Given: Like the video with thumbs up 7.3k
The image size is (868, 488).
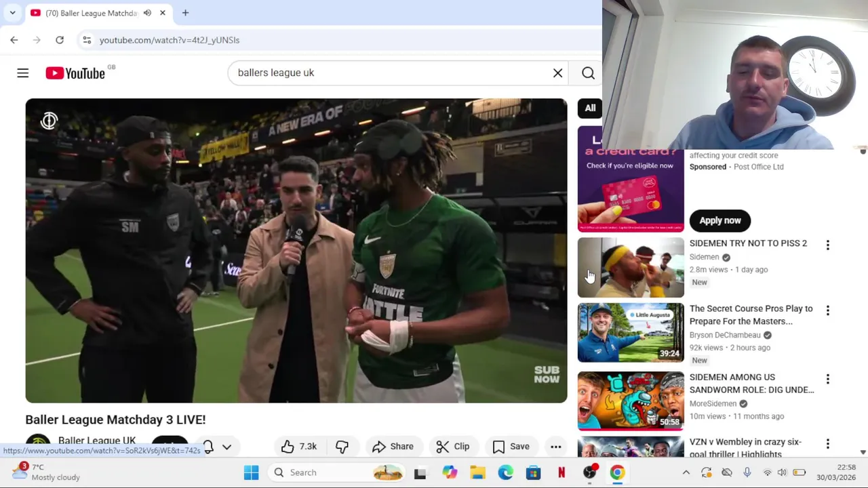Looking at the screenshot, I should pyautogui.click(x=299, y=447).
